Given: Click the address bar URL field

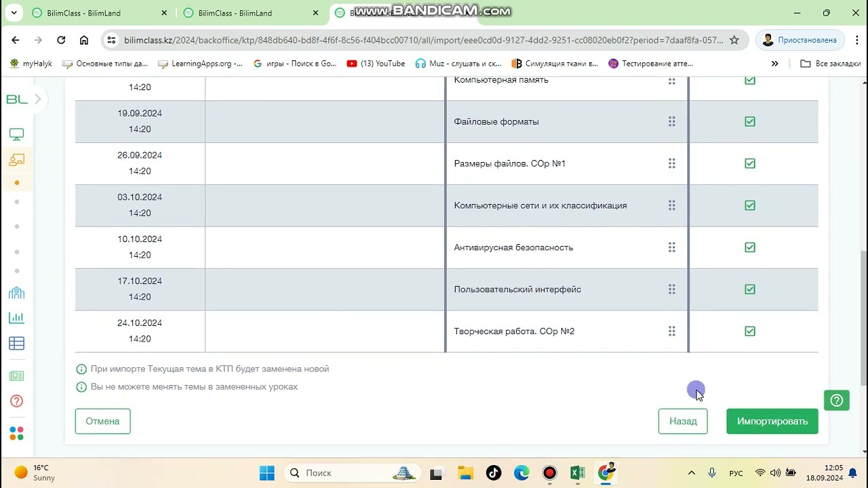Looking at the screenshot, I should point(424,40).
